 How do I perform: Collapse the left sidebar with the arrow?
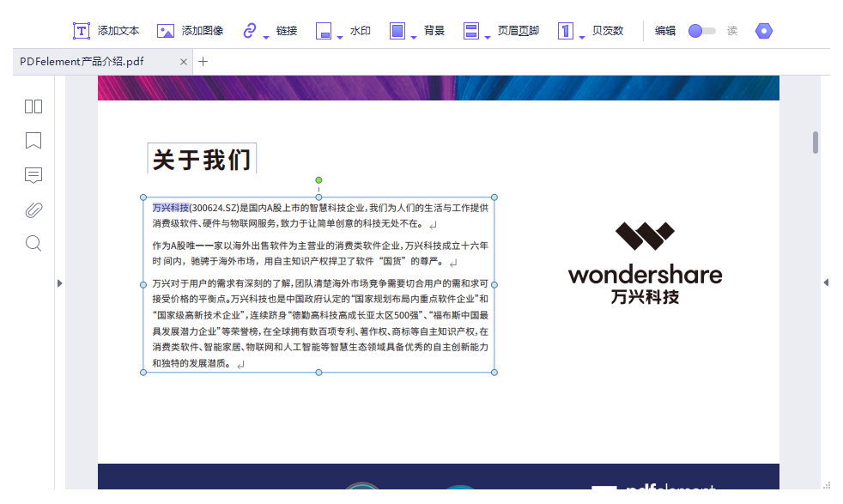tap(59, 283)
